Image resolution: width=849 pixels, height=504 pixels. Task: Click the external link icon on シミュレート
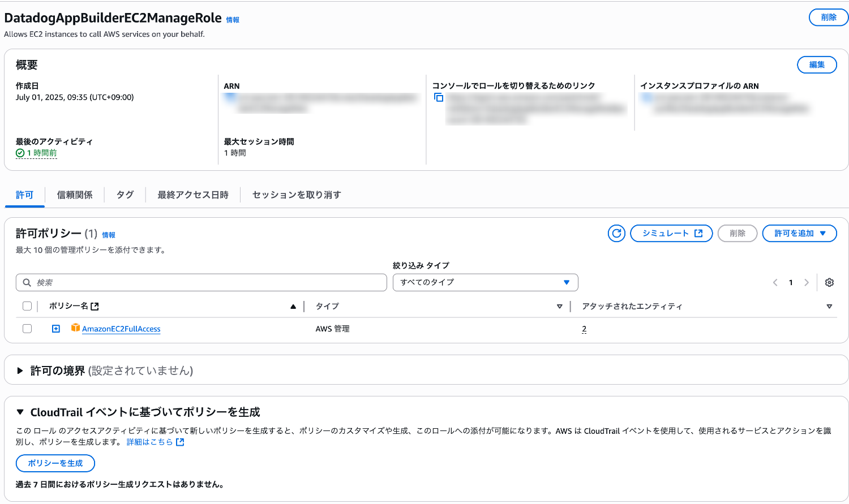coord(698,233)
